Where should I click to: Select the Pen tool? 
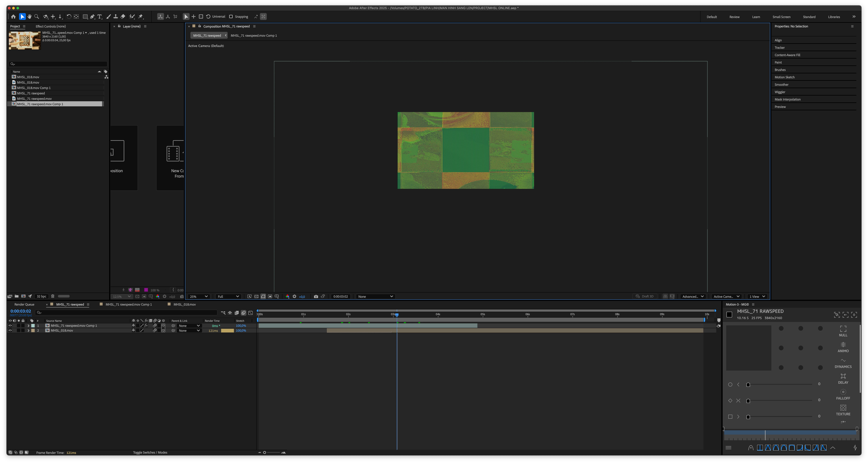92,16
